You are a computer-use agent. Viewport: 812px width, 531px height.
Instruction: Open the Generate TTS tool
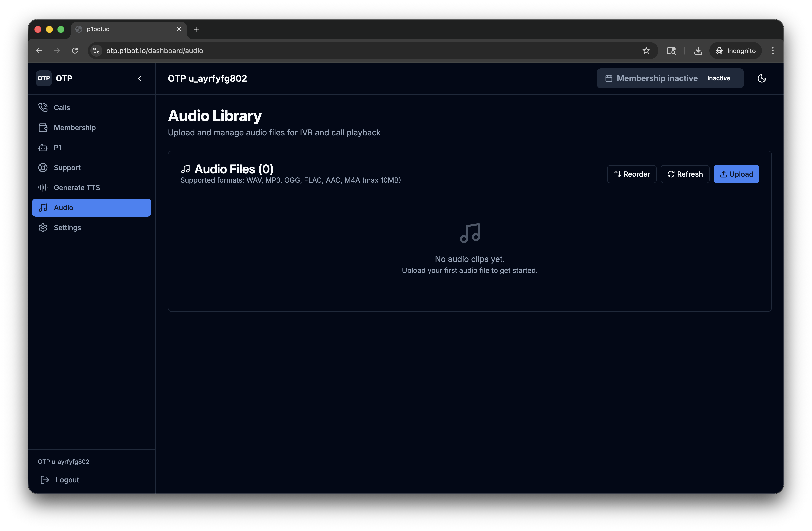[77, 187]
